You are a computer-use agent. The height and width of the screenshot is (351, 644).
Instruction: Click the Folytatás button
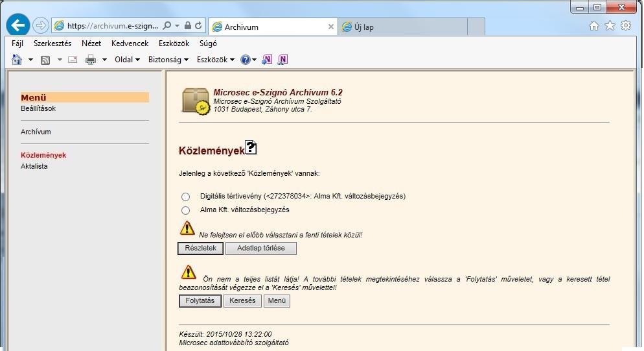click(x=200, y=301)
